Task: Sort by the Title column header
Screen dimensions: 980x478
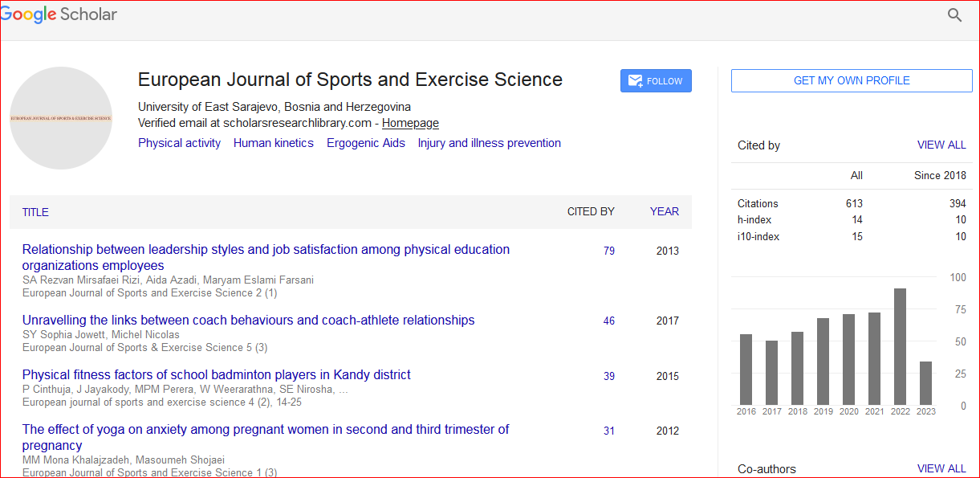Action: point(35,212)
